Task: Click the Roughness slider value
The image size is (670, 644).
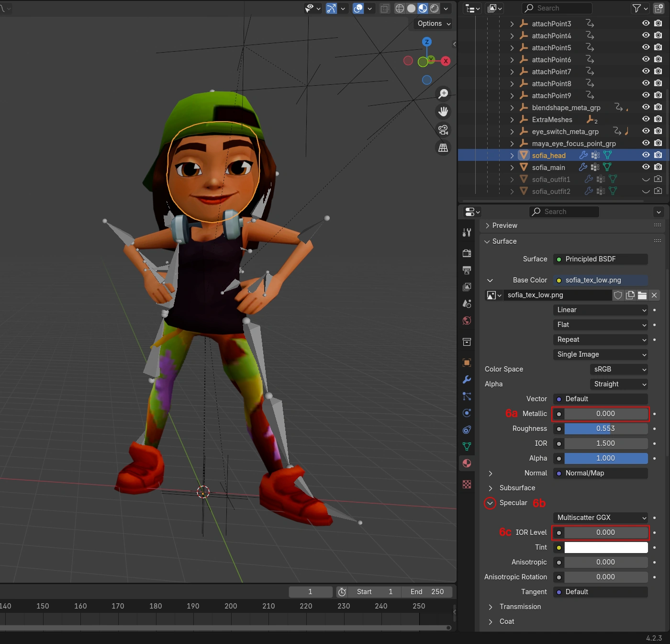Action: (605, 429)
